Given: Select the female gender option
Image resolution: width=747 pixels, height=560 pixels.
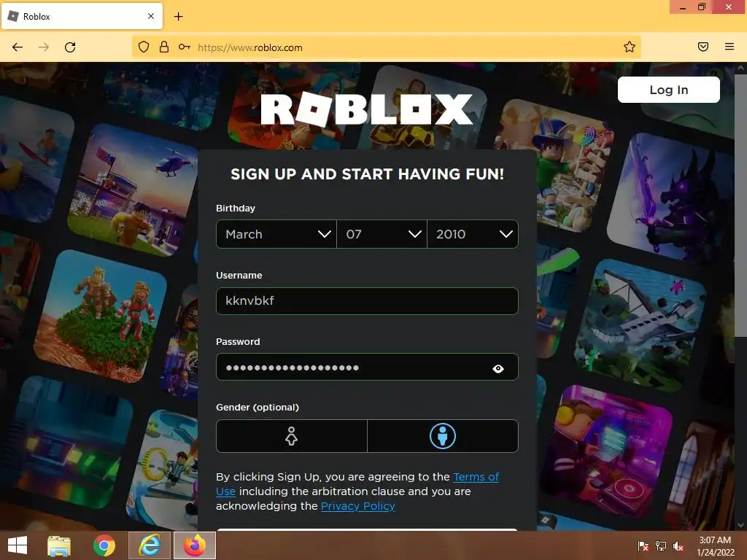Looking at the screenshot, I should (x=292, y=436).
